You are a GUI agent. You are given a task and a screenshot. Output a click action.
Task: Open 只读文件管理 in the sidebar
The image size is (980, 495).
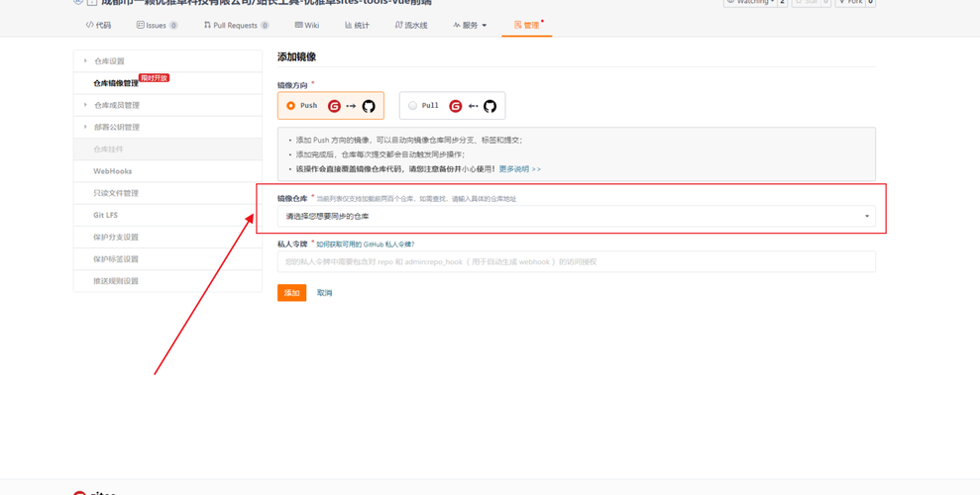coord(167,193)
